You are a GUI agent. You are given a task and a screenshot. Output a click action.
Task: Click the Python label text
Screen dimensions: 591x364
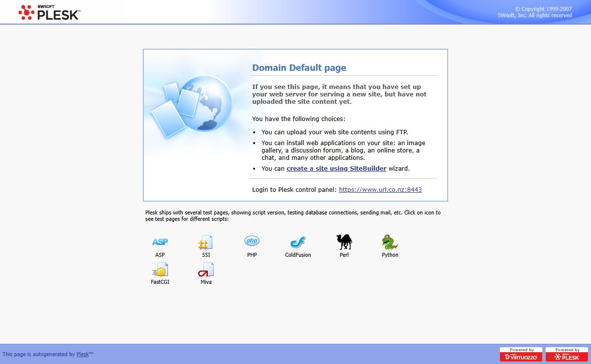pos(390,255)
